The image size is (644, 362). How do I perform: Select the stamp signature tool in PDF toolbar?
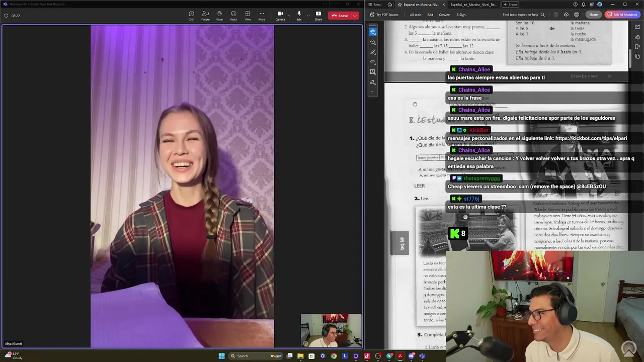[x=372, y=82]
